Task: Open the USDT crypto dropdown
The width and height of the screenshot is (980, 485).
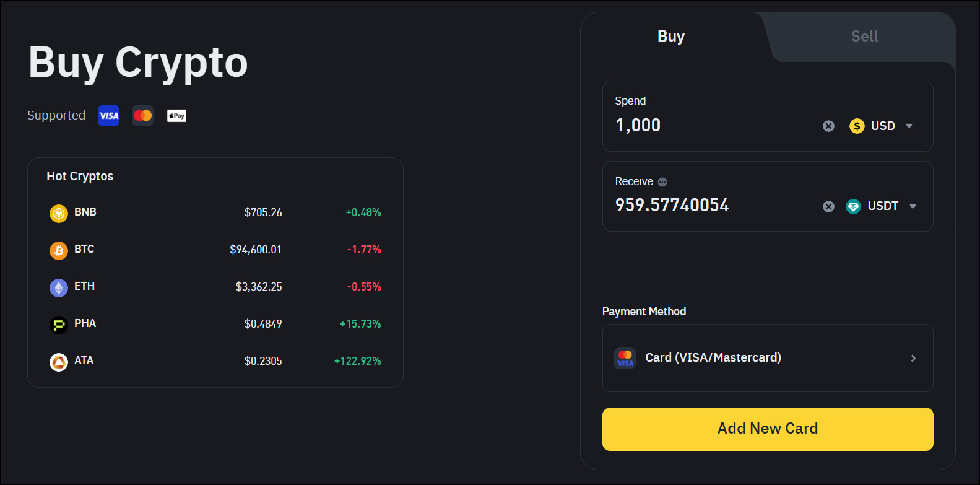Action: pos(882,206)
